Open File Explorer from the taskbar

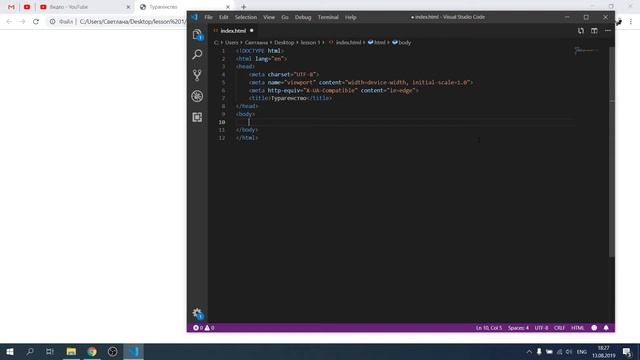[x=71, y=351]
